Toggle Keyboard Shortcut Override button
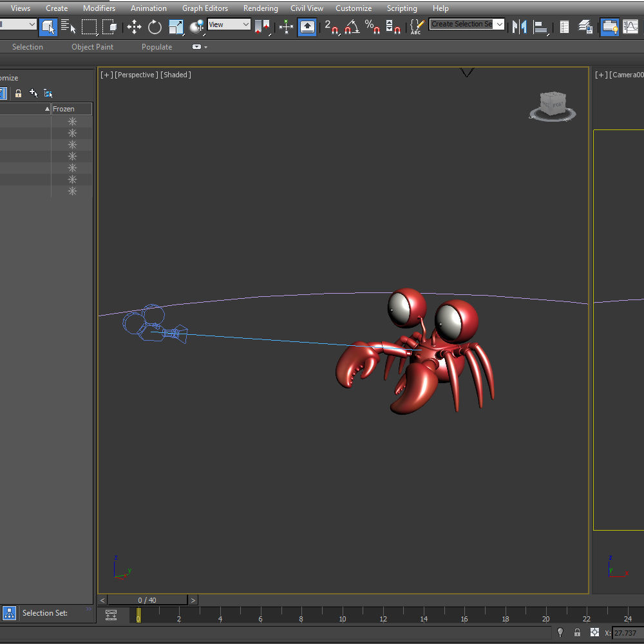Image resolution: width=644 pixels, height=644 pixels. point(307,27)
